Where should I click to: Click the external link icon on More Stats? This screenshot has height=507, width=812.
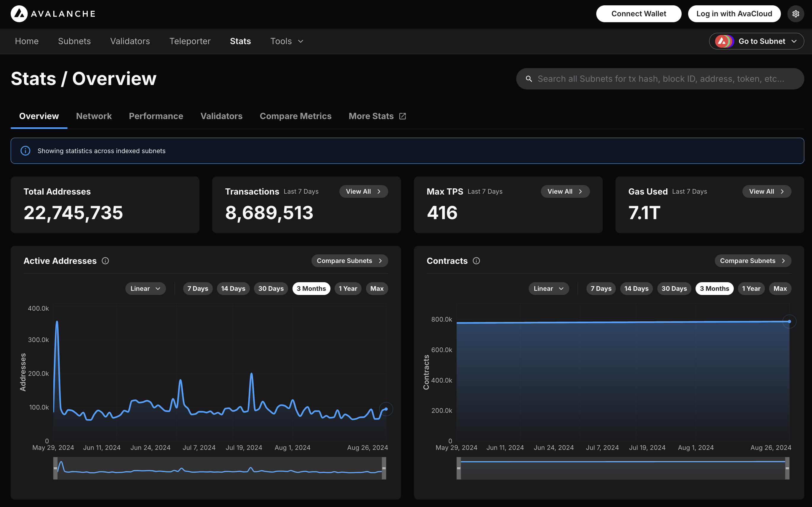point(403,116)
